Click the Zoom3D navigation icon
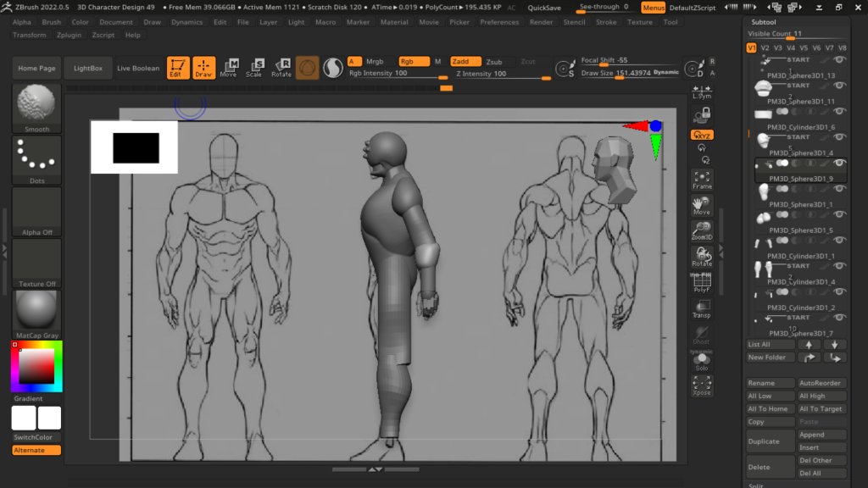The width and height of the screenshot is (868, 488). coord(702,230)
